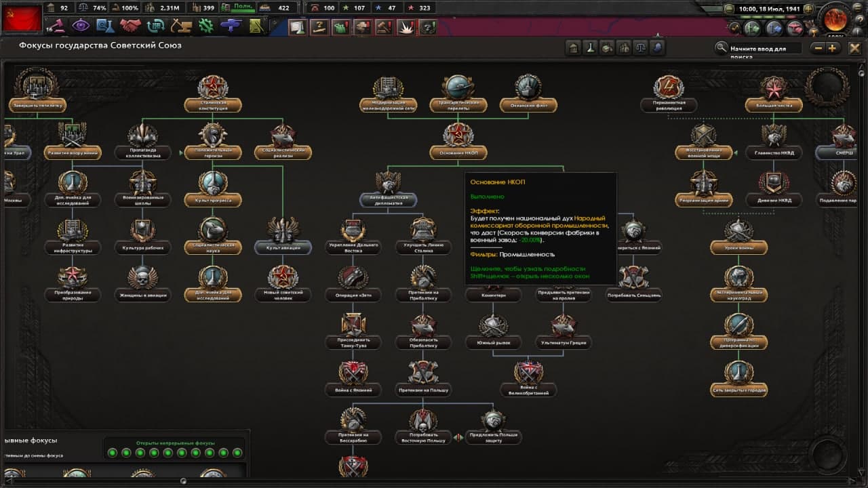868x488 pixels.
Task: Select the Преобразование природы focus
Action: click(73, 283)
